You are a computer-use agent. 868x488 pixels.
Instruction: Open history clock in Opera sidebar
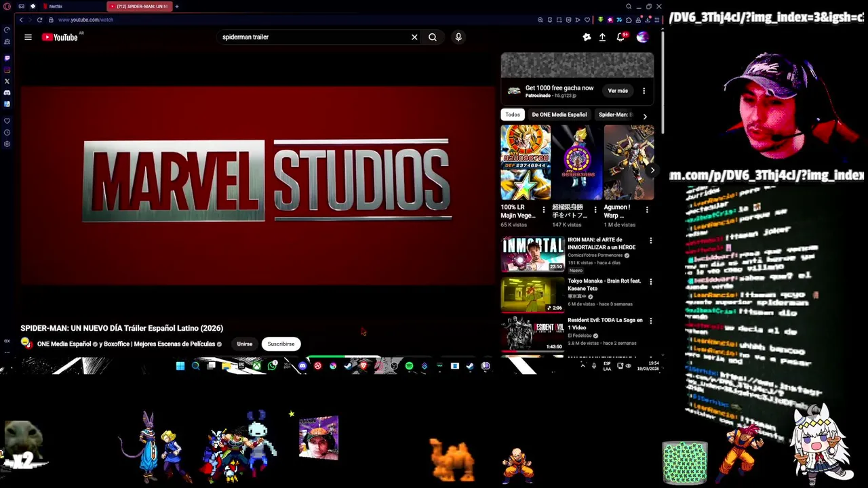coord(7,133)
